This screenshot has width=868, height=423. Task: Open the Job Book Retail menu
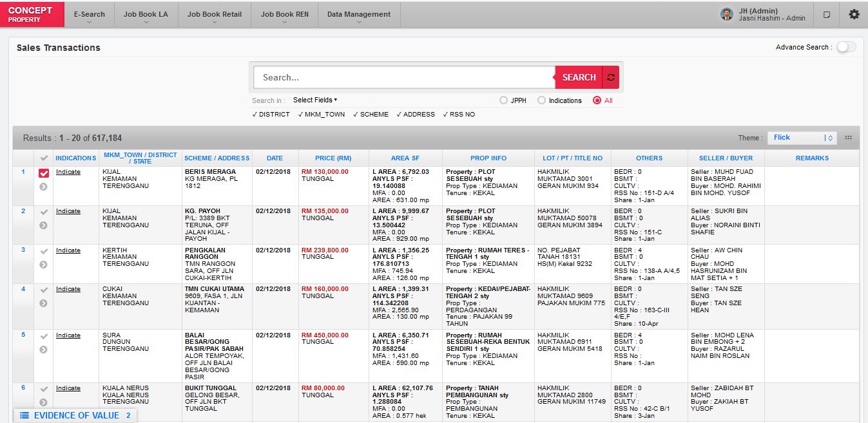[215, 15]
